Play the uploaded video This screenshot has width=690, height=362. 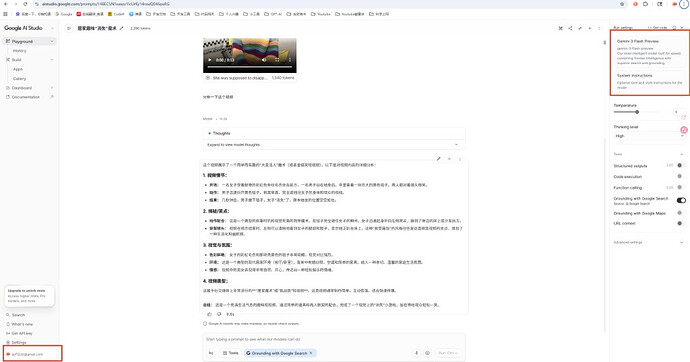209,60
